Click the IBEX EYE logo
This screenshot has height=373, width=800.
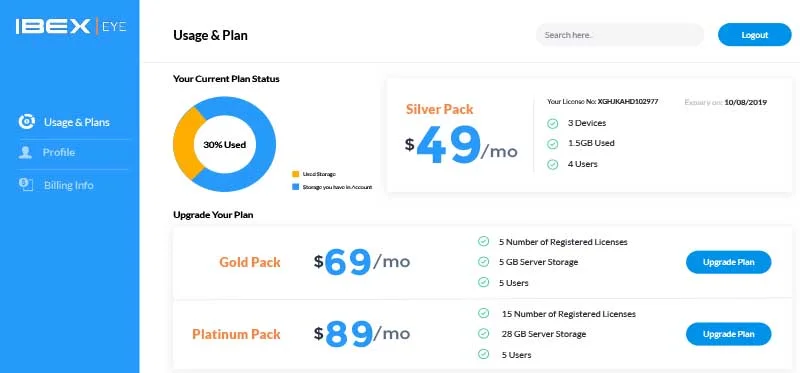click(70, 27)
